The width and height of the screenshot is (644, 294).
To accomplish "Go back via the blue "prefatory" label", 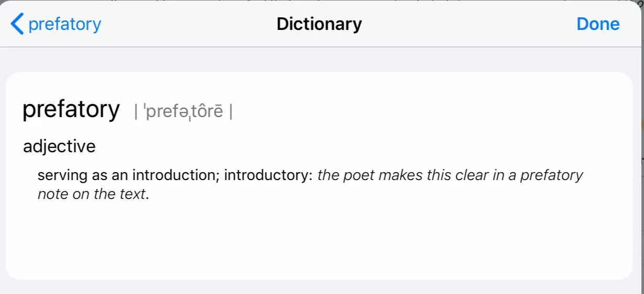I will pyautogui.click(x=65, y=24).
